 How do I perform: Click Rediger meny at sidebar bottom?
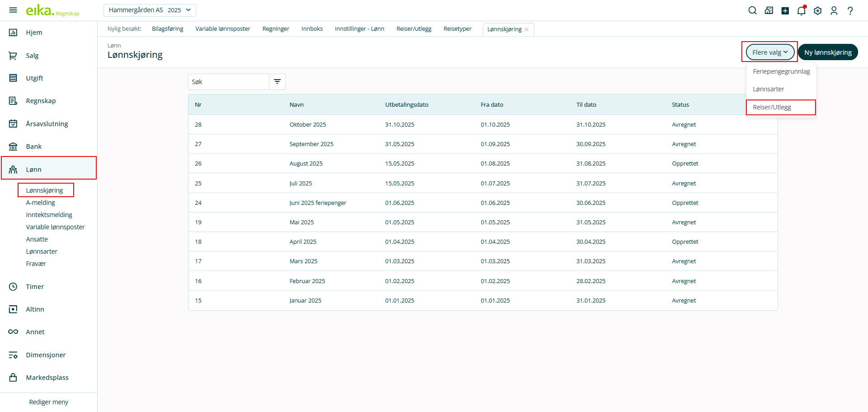(x=48, y=402)
